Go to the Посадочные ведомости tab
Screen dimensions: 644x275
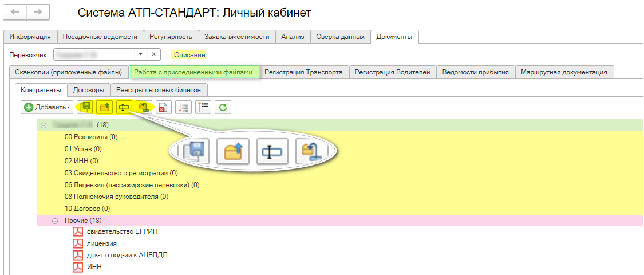tap(100, 37)
